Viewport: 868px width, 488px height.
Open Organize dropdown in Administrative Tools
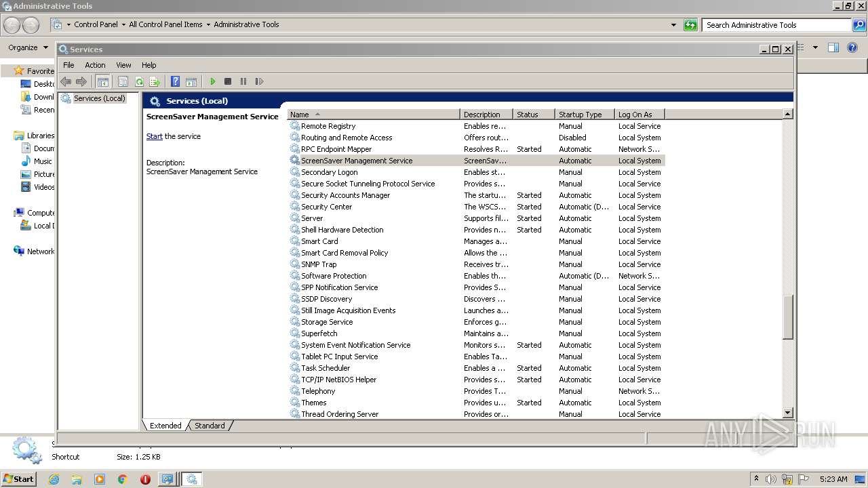click(x=28, y=47)
